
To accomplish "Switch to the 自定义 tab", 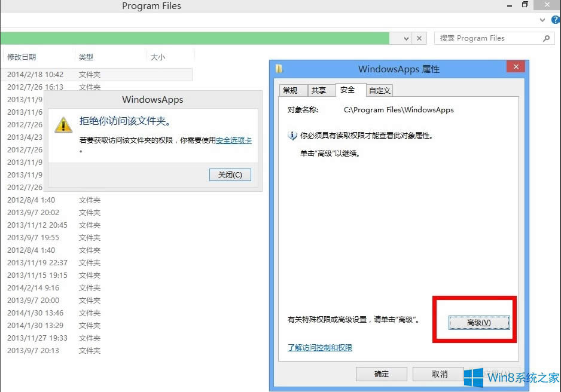I will coord(379,90).
